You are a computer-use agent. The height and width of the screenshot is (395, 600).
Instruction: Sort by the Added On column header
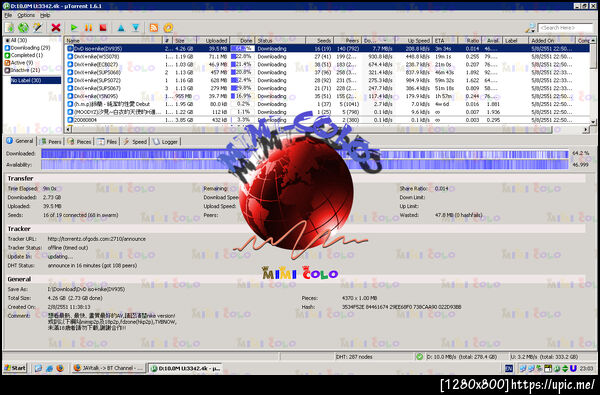[552, 41]
